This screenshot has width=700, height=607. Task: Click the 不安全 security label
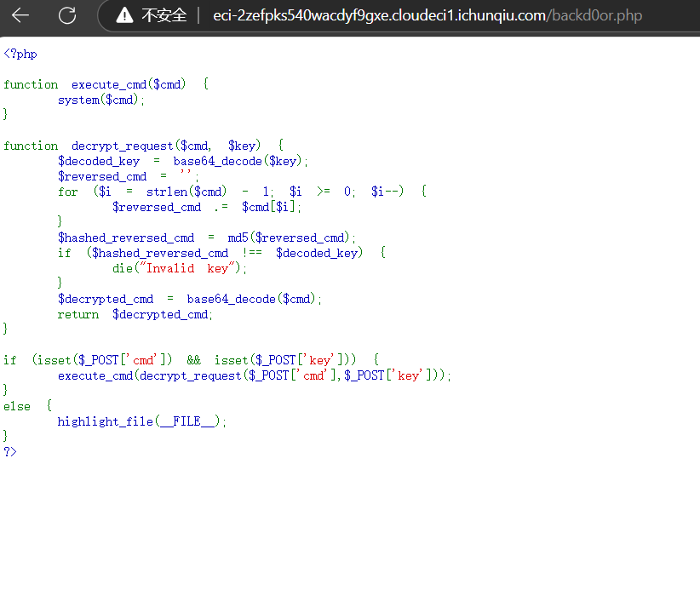164,15
